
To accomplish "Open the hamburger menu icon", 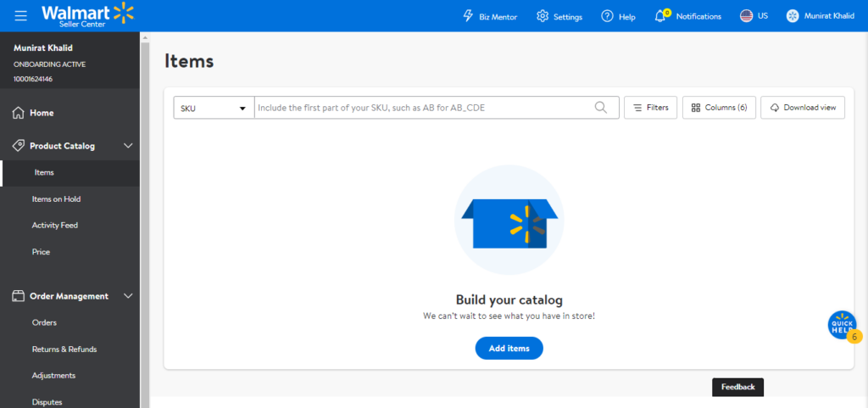I will [x=21, y=15].
